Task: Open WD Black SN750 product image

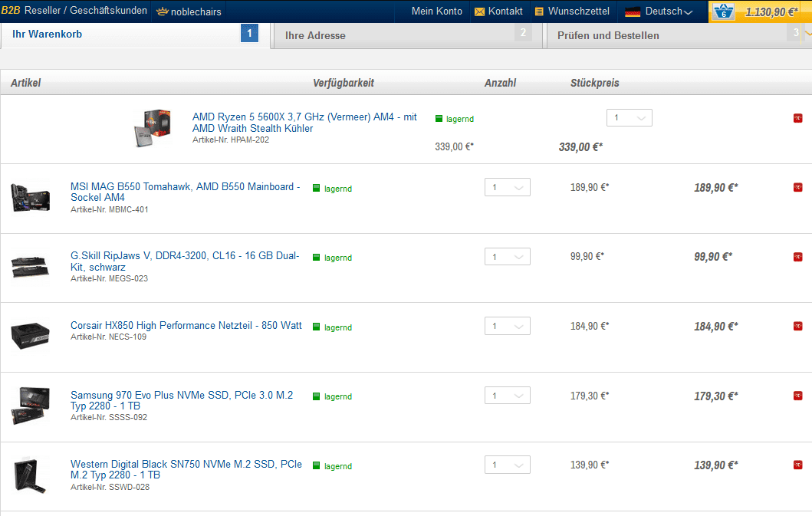Action: coord(31,475)
